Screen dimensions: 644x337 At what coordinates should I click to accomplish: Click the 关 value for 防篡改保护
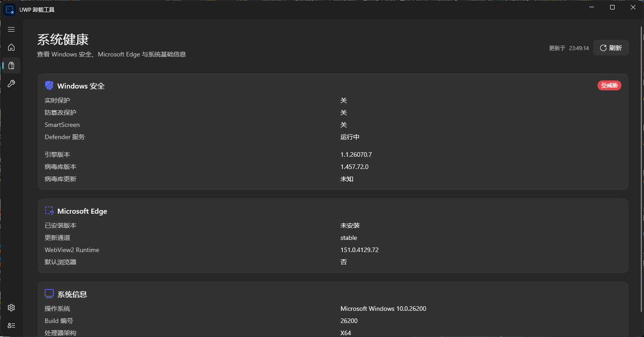[344, 112]
